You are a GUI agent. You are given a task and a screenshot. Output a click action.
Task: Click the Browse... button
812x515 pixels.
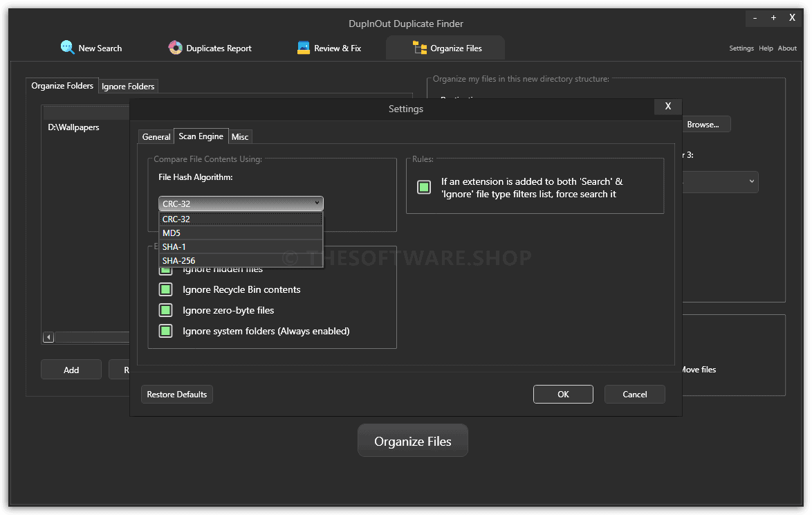pyautogui.click(x=705, y=125)
